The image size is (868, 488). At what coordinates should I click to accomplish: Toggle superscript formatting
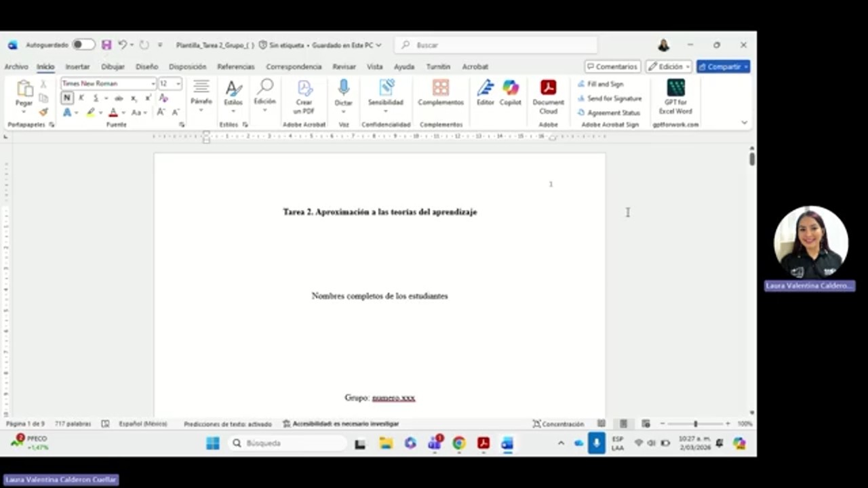click(148, 98)
